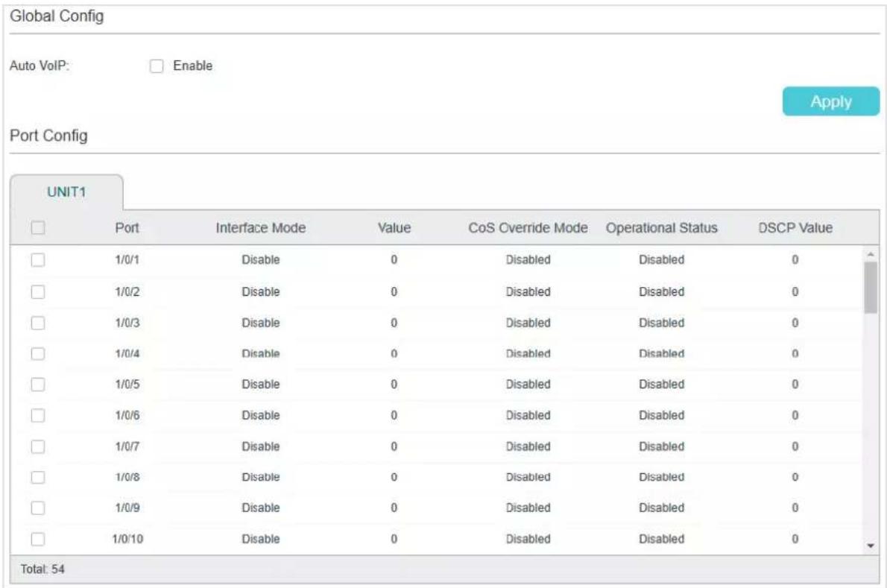Screen dimensions: 887x588
Task: Click Operational Status cell for port 1/0/10
Action: click(x=662, y=539)
